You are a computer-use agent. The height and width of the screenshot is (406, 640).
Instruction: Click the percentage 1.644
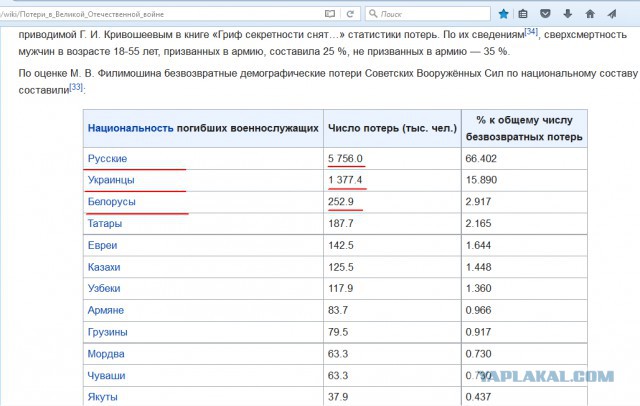(x=478, y=245)
